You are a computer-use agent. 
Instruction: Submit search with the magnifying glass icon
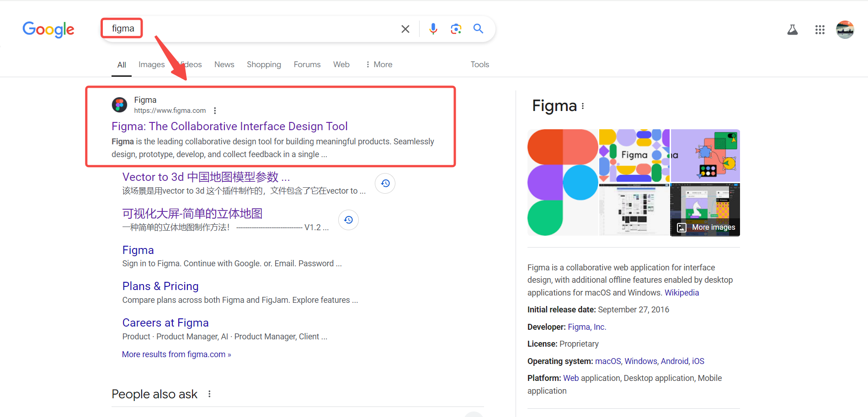click(478, 28)
